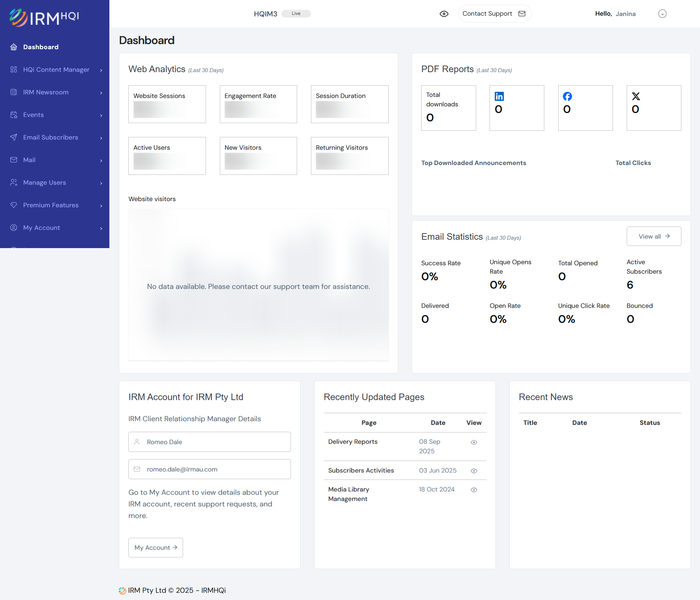This screenshot has width=700, height=600.
Task: Open the Premium Features menu item
Action: 51,205
